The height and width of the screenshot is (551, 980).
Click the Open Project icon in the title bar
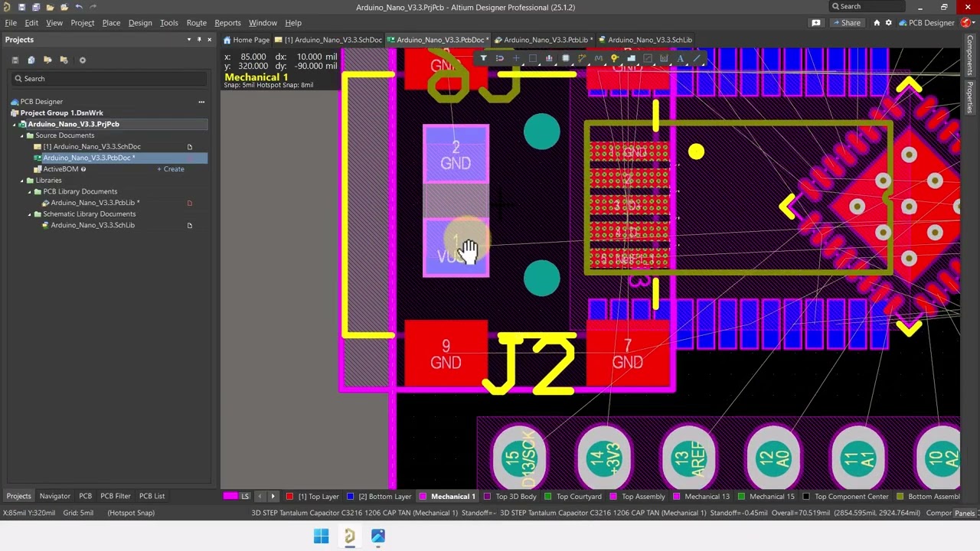click(64, 7)
